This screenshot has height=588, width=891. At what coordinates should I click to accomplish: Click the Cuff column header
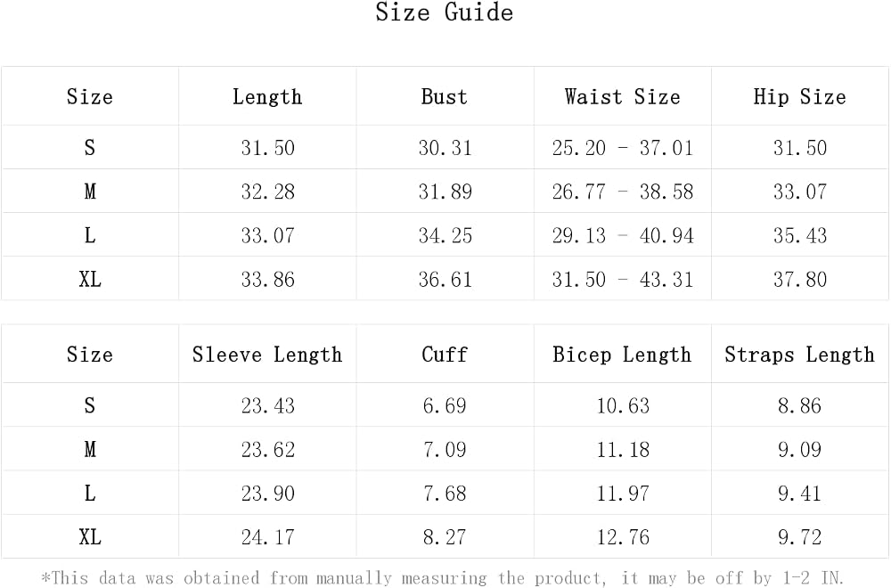click(x=445, y=355)
